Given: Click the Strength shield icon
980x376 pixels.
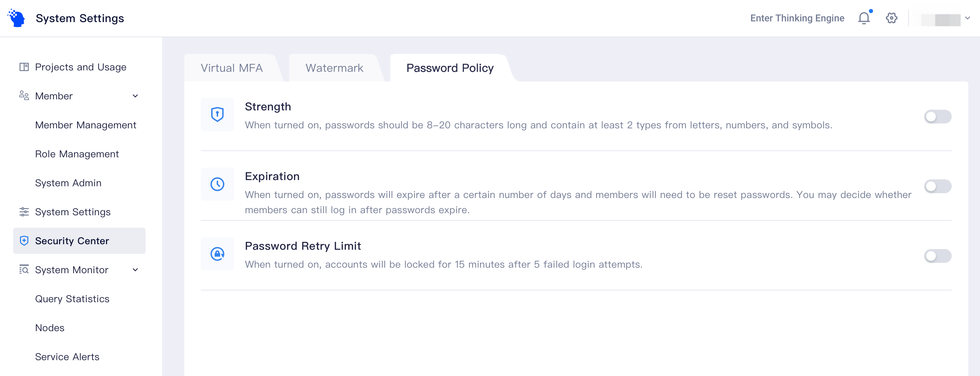Looking at the screenshot, I should 217,115.
